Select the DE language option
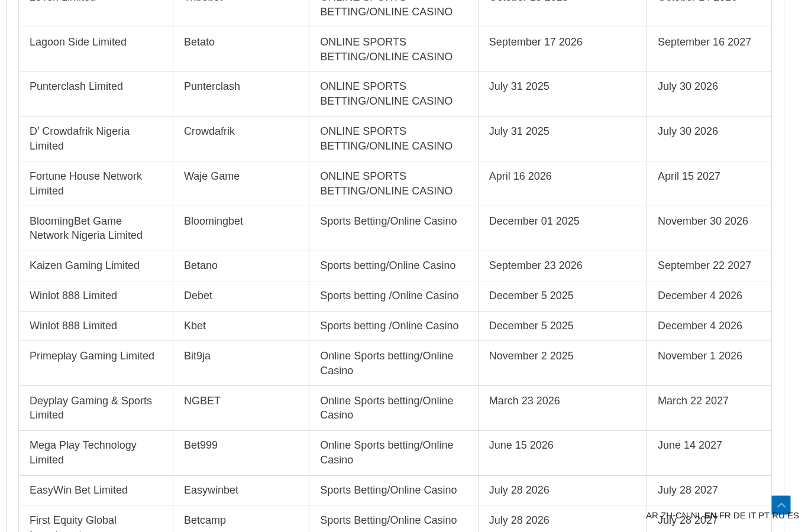Image resolution: width=808 pixels, height=532 pixels. pos(739,515)
